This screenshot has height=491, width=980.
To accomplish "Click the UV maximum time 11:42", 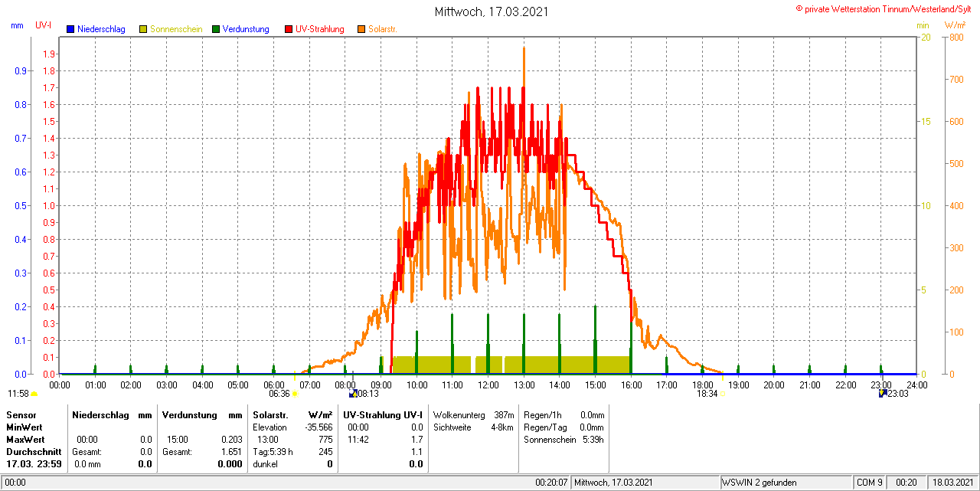I will click(358, 440).
